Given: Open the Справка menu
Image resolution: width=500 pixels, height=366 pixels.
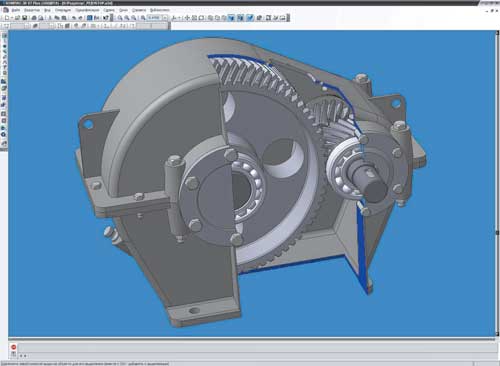Looking at the screenshot, I should [x=139, y=10].
